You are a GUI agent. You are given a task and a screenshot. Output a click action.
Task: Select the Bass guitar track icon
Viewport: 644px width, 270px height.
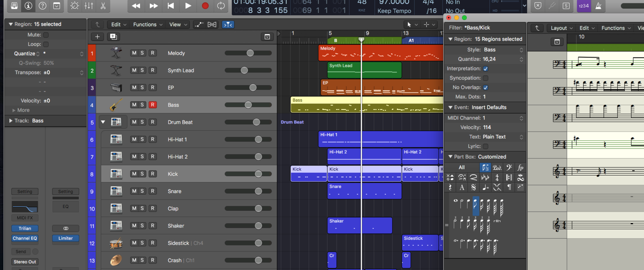point(116,105)
